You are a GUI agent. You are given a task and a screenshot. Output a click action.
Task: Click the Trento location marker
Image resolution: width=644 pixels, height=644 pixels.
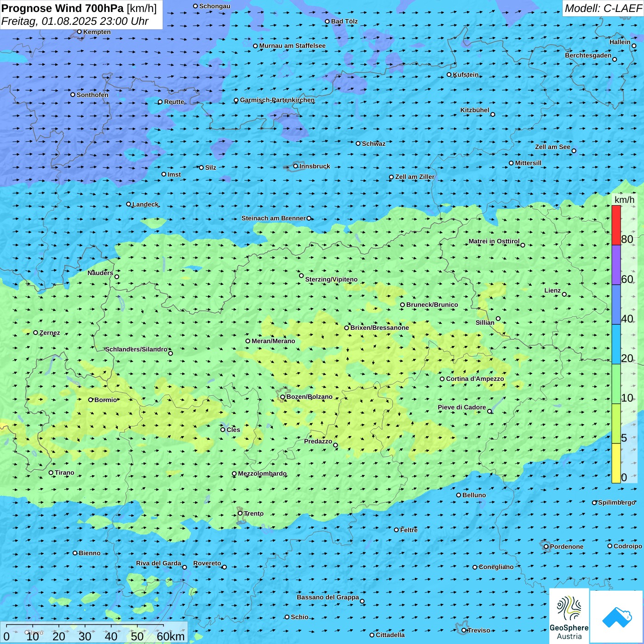pos(240,513)
